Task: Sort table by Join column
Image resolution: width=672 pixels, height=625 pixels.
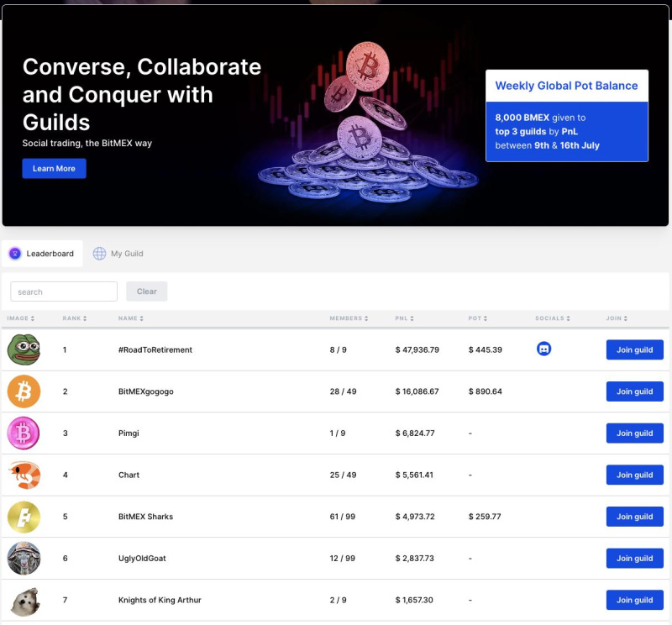Action: coord(617,318)
